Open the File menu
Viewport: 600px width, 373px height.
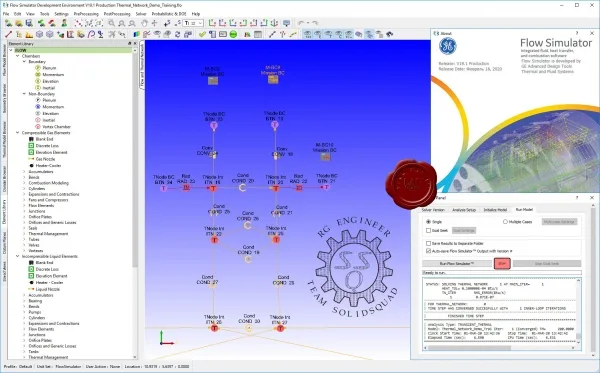pyautogui.click(x=6, y=14)
